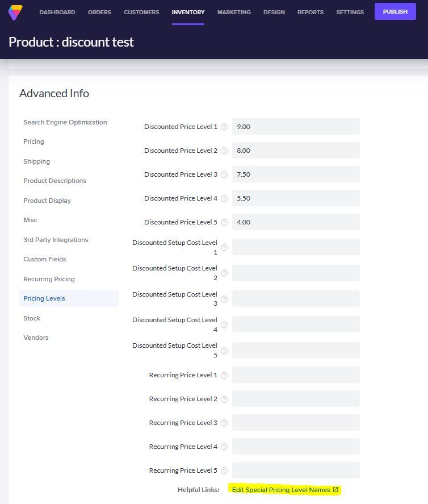The height and width of the screenshot is (504, 428).
Task: Click help icon beside Discounted Price Level 3
Action: (224, 175)
